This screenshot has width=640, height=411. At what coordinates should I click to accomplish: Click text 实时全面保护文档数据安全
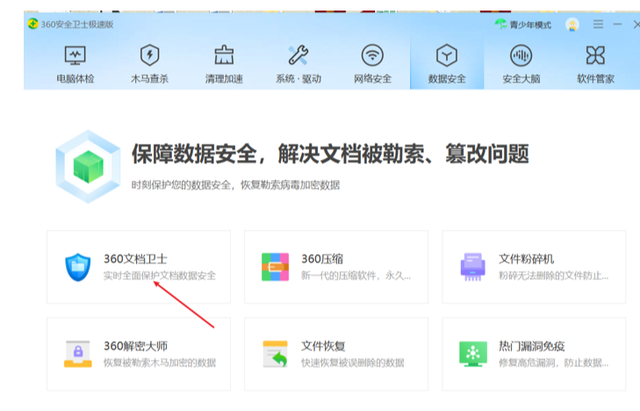point(160,276)
